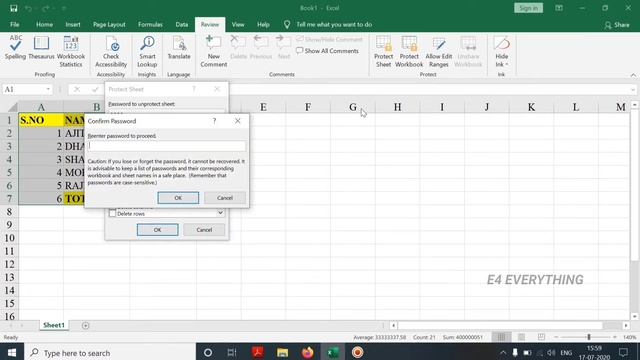The width and height of the screenshot is (640, 360).
Task: Switch to Page Layout view in status bar
Action: [521, 337]
